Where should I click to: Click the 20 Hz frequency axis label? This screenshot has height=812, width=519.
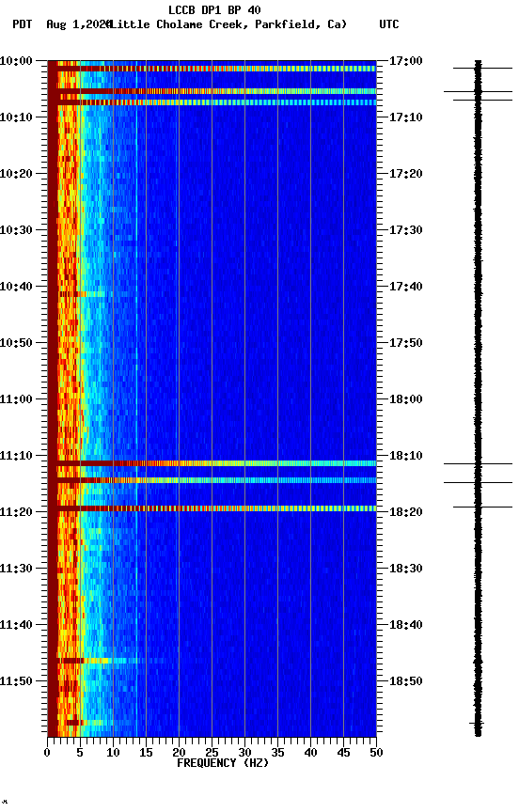179,753
